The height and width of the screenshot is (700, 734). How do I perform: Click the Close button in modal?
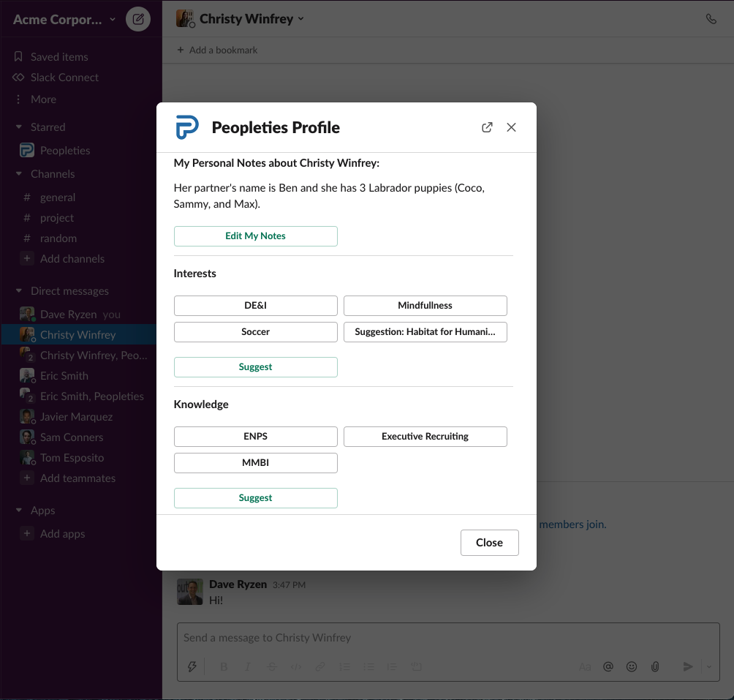tap(490, 543)
